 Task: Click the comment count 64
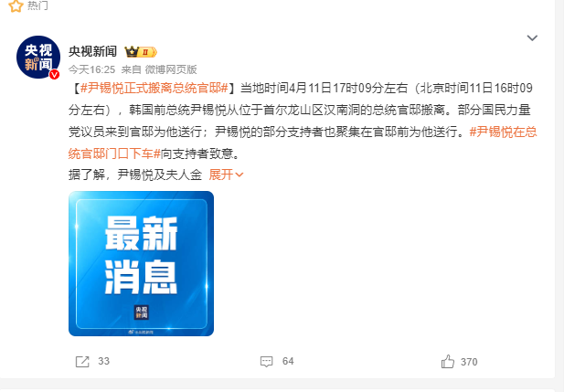coord(288,361)
